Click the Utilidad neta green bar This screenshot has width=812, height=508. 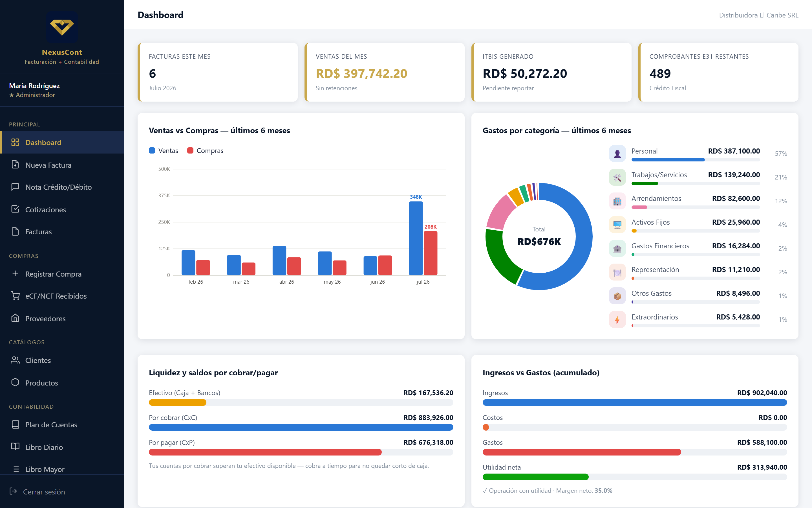tap(535, 477)
